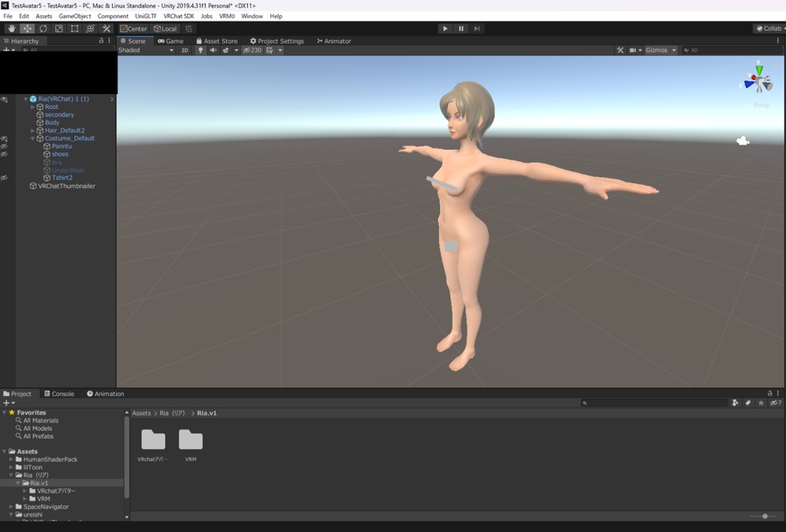
Task: Open the VRM folder thumbnail in Project
Action: (190, 440)
